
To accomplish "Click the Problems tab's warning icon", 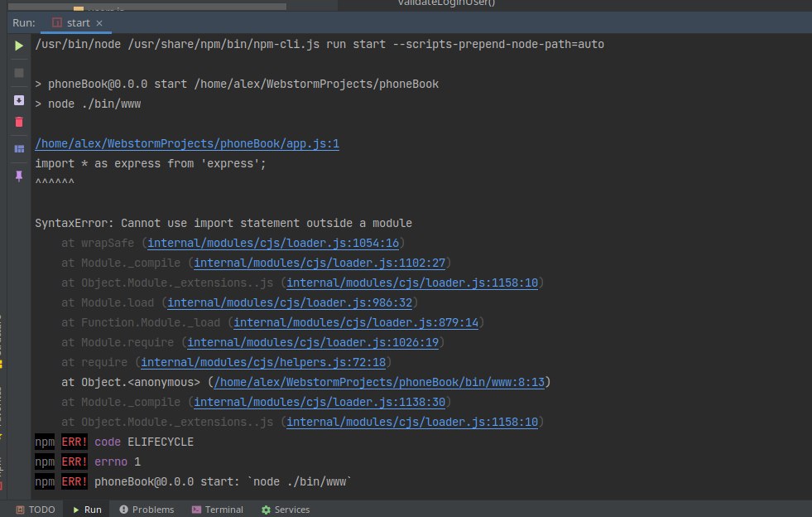I will pos(124,510).
